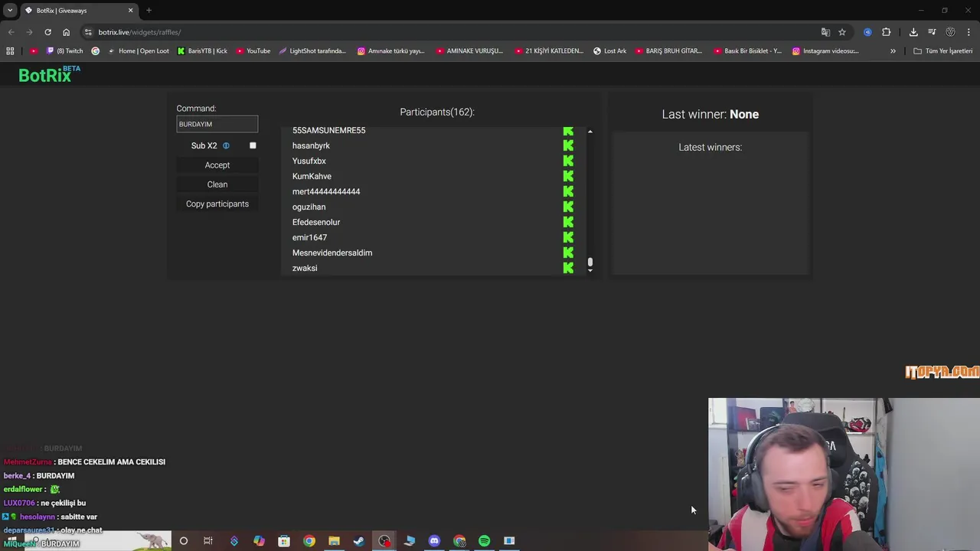Open the Extensions puzzle icon
980x551 pixels.
887,32
